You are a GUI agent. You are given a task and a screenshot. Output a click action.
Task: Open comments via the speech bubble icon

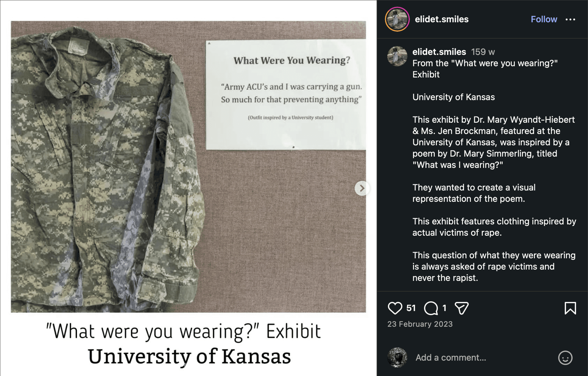pyautogui.click(x=431, y=308)
